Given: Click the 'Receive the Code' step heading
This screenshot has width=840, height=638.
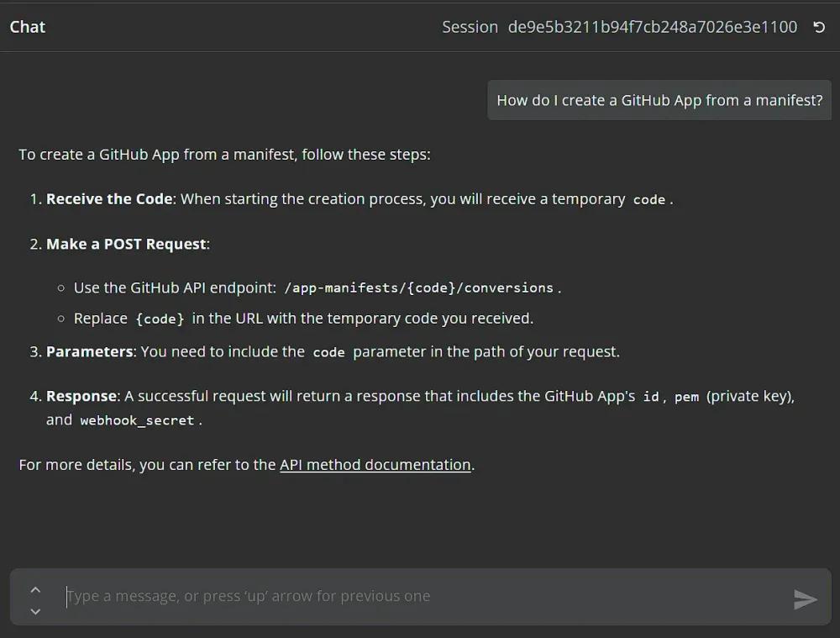Looking at the screenshot, I should coord(109,199).
